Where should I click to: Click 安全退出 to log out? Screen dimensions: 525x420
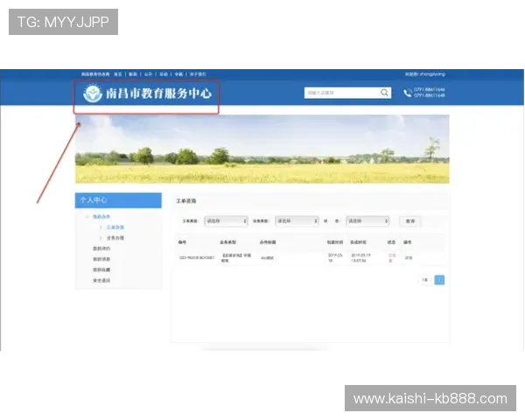[x=101, y=280]
